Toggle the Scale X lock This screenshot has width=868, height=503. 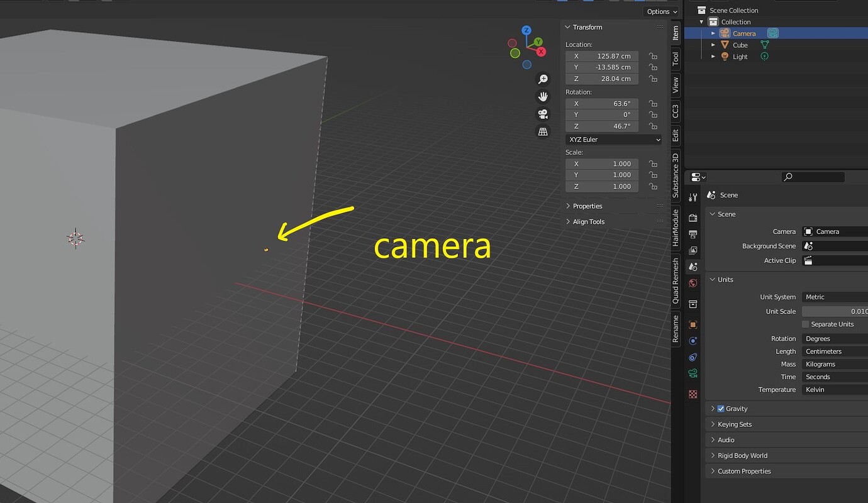653,164
